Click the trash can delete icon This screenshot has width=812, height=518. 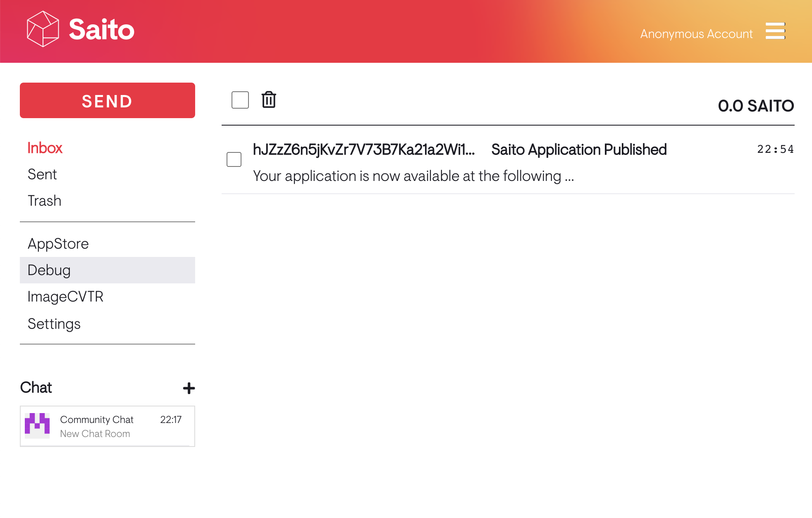click(x=269, y=100)
